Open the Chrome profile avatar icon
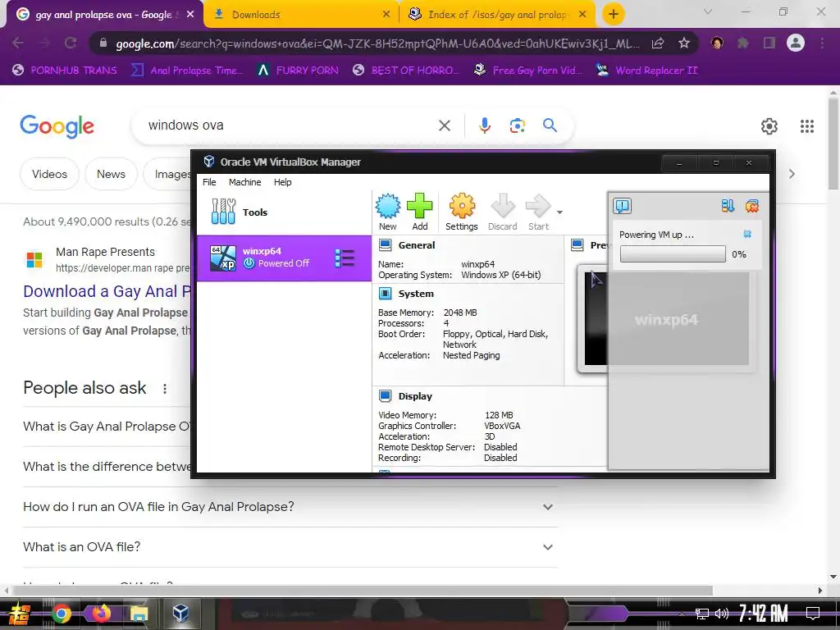This screenshot has width=840, height=630. point(796,43)
